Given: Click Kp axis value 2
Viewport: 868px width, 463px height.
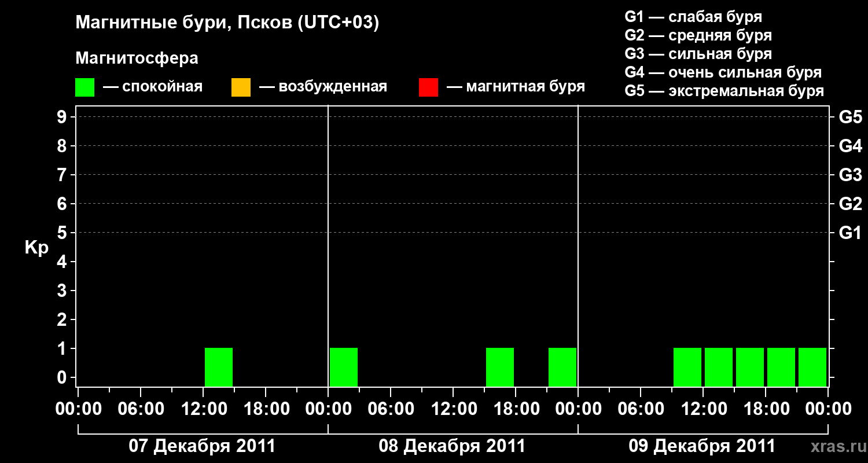Looking at the screenshot, I should [x=62, y=319].
